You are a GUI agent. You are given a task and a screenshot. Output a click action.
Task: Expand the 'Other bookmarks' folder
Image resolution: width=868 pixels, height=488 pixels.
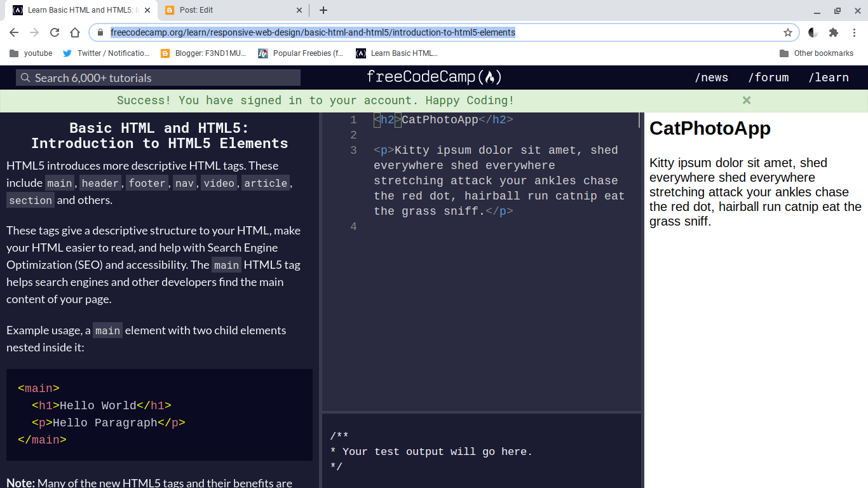[x=817, y=53]
